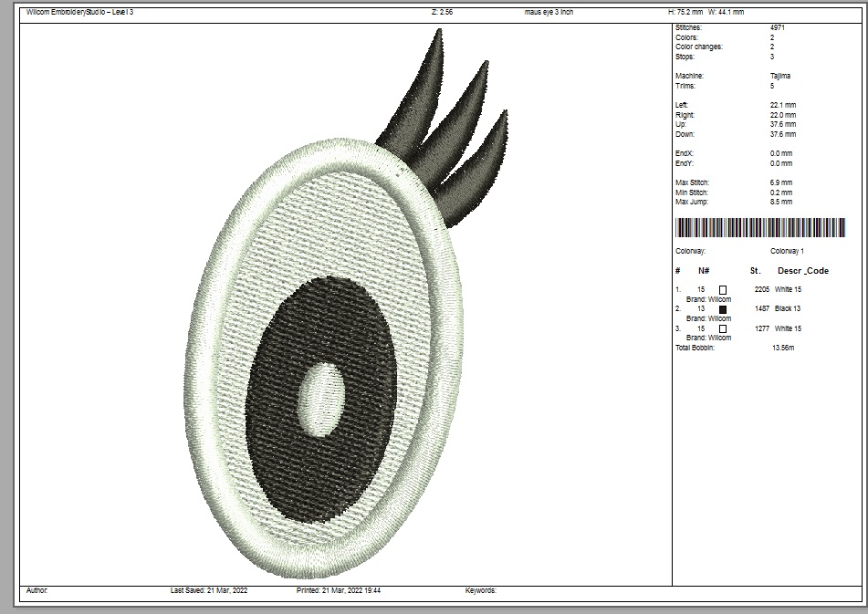Click the Colorway 1 value
This screenshot has height=614, width=868.
pyautogui.click(x=787, y=251)
